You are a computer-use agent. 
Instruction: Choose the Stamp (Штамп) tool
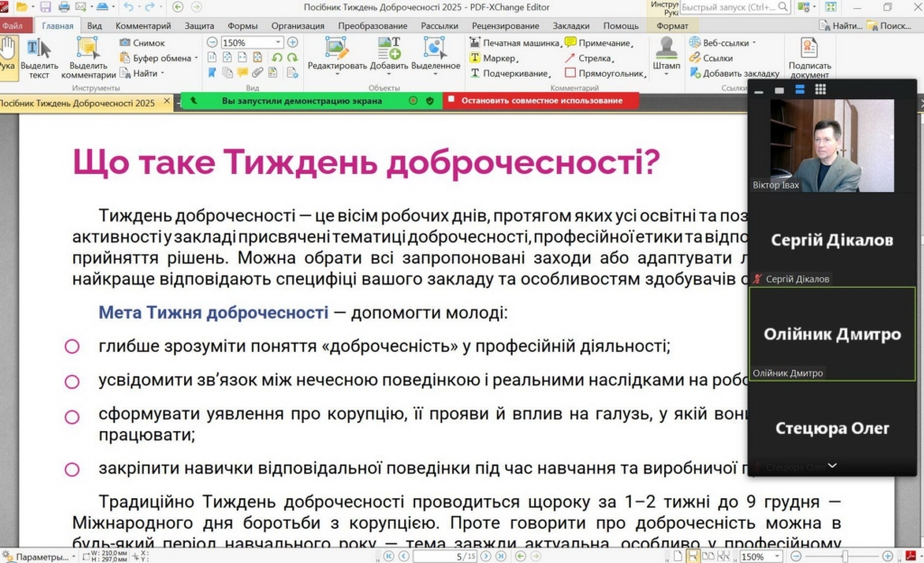pyautogui.click(x=666, y=54)
